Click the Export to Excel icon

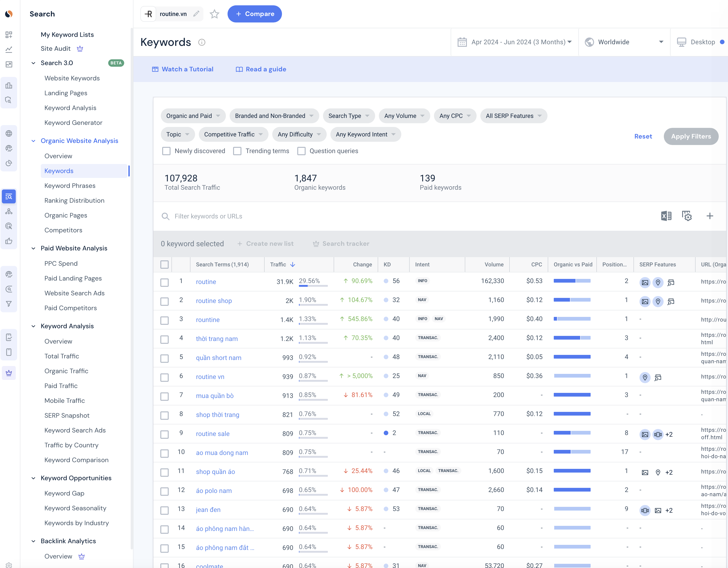pyautogui.click(x=666, y=216)
